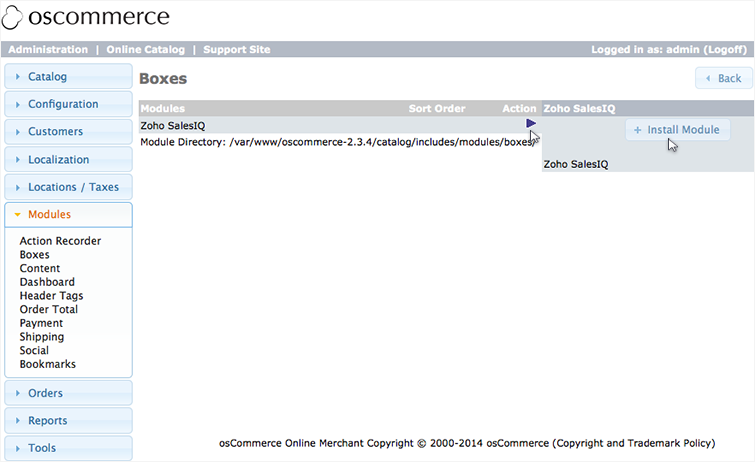The height and width of the screenshot is (462, 755).
Task: Click the osCommerce logo
Action: 86,17
